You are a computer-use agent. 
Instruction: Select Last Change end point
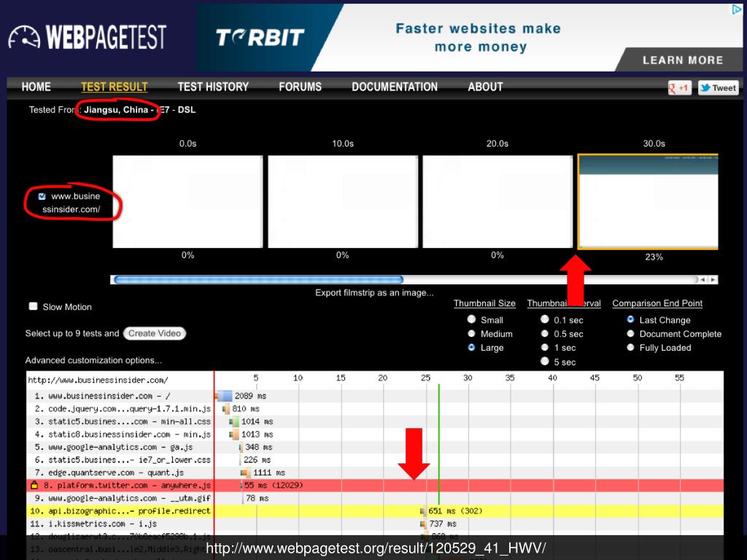click(x=631, y=319)
